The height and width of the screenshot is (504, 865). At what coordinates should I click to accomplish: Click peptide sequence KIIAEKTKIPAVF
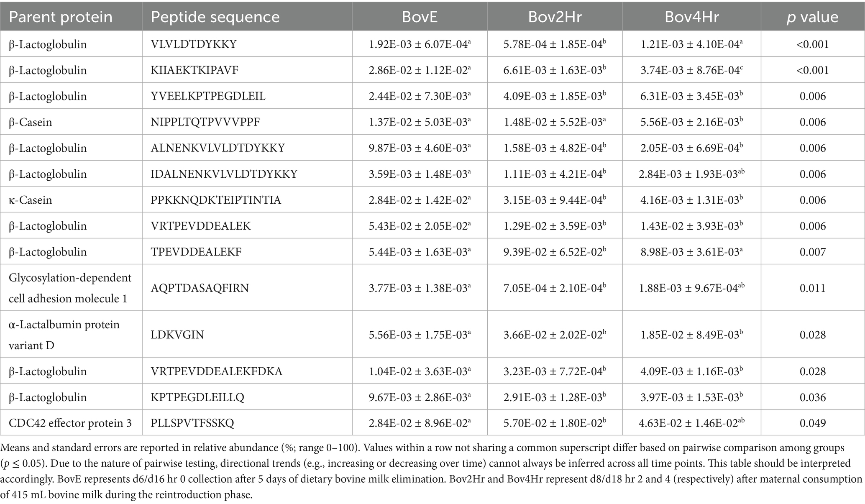pyautogui.click(x=194, y=70)
